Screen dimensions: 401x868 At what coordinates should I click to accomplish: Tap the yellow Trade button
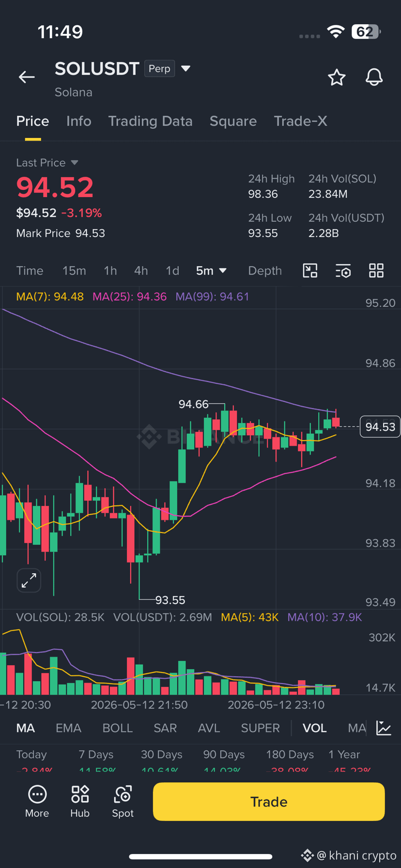(x=269, y=802)
